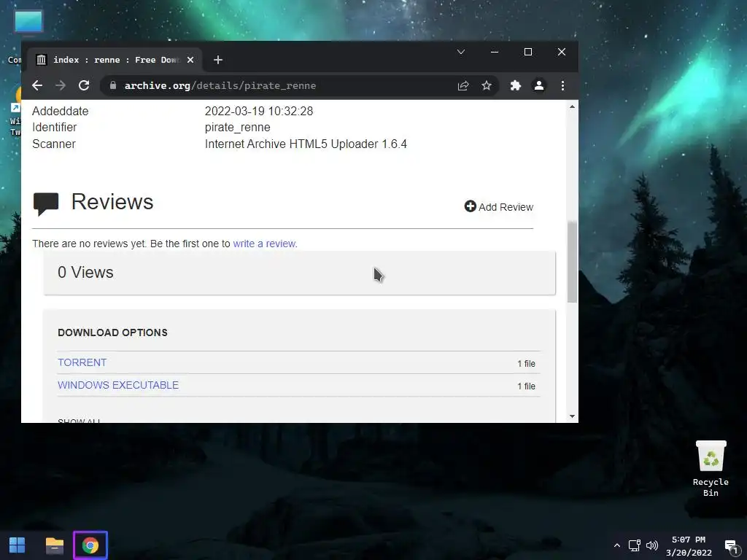Open the Chrome profile avatar
The height and width of the screenshot is (560, 747).
pyautogui.click(x=539, y=85)
